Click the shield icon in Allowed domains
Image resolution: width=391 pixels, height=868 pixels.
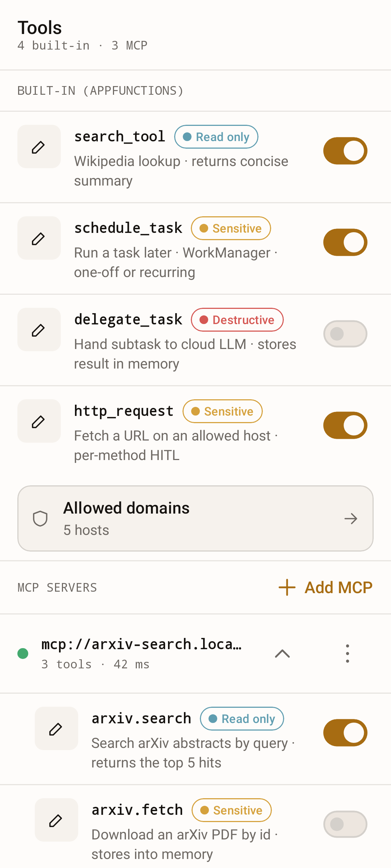click(40, 519)
